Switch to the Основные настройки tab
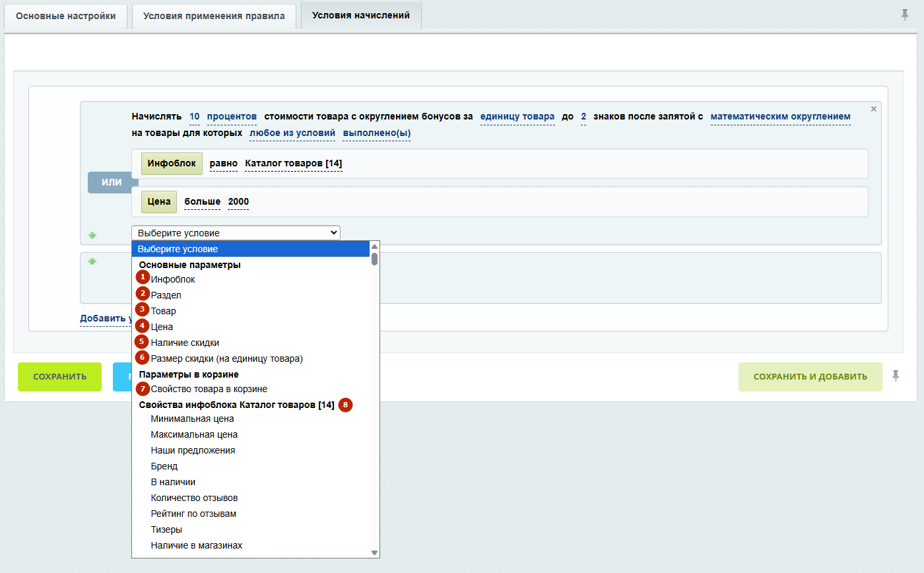Image resolution: width=924 pixels, height=573 pixels. coord(65,16)
